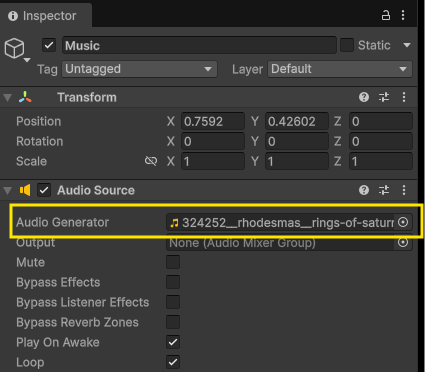The image size is (425, 372).
Task: Enable Bypass Effects checkbox
Action: [x=173, y=282]
